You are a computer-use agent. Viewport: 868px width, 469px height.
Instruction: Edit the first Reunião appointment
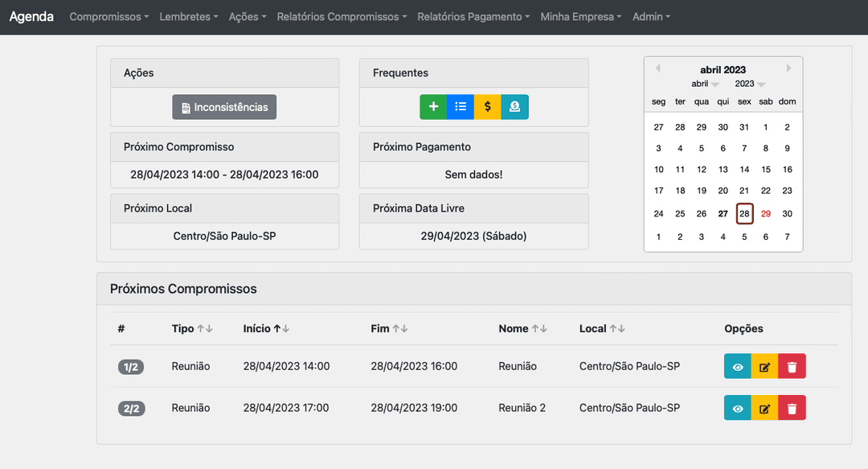(x=765, y=366)
